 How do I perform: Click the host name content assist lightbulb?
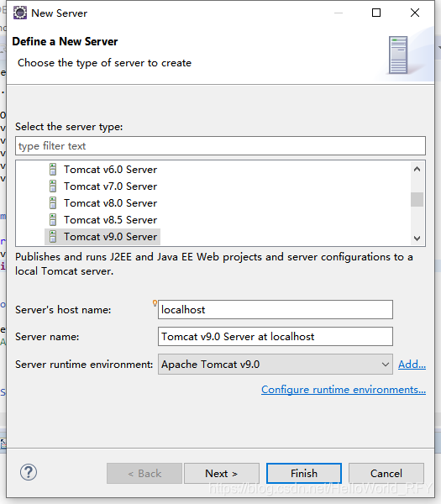tap(155, 302)
